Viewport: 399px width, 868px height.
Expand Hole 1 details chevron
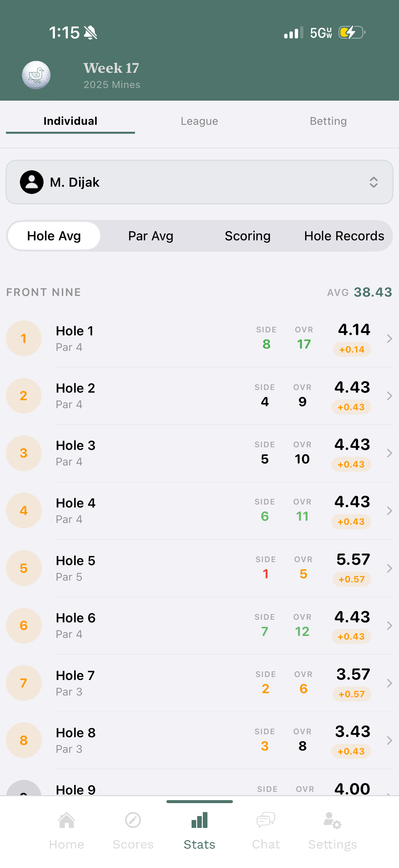tap(390, 339)
